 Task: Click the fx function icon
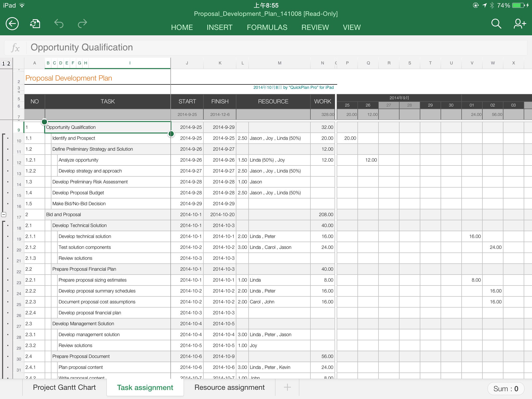point(15,48)
